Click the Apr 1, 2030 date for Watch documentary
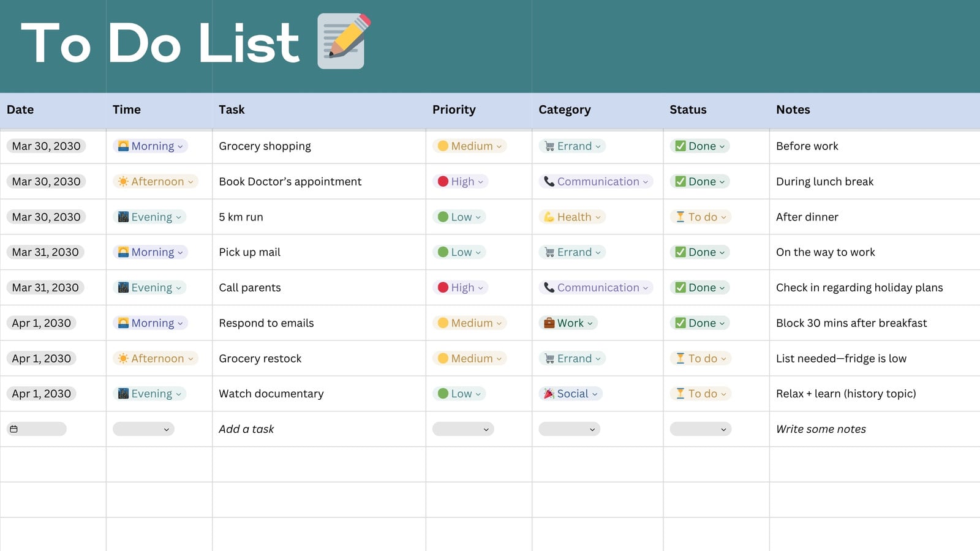The width and height of the screenshot is (980, 551). (x=42, y=394)
